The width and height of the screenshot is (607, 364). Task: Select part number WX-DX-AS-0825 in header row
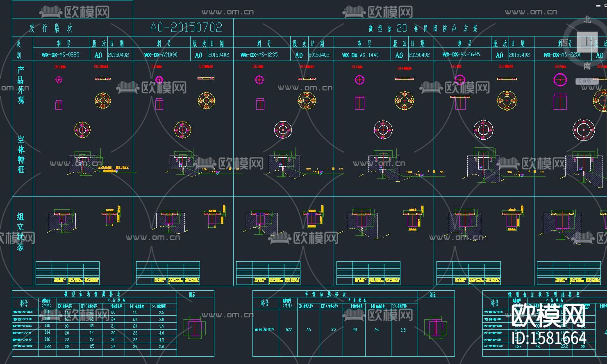[x=61, y=54]
